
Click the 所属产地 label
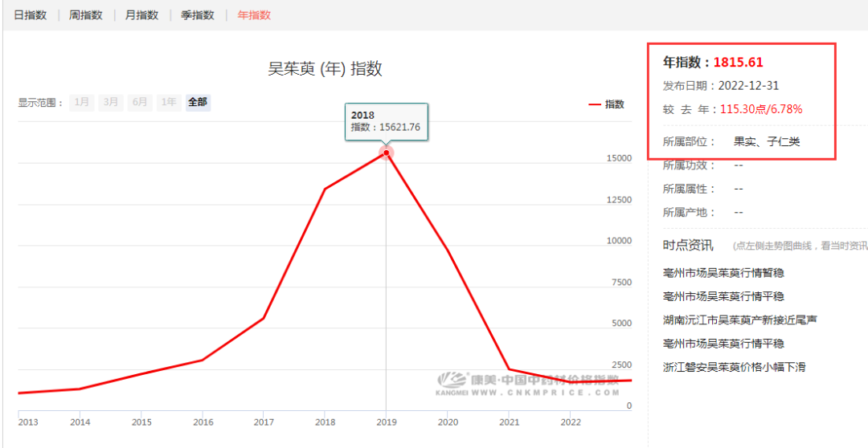click(690, 213)
